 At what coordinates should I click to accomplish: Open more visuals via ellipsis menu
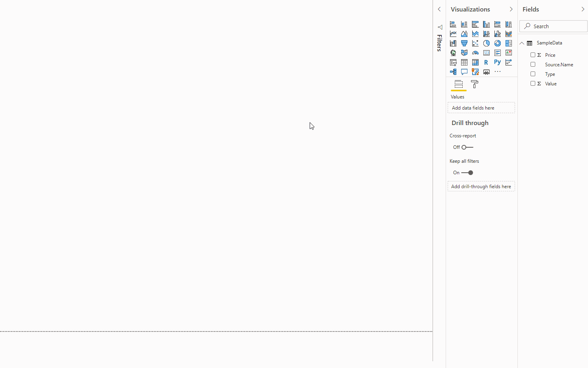497,71
